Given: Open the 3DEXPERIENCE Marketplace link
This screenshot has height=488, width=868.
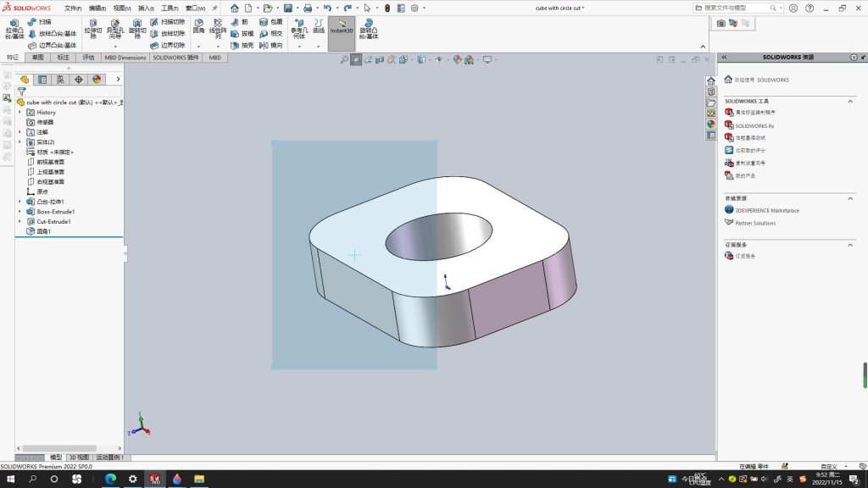Looking at the screenshot, I should tap(766, 210).
